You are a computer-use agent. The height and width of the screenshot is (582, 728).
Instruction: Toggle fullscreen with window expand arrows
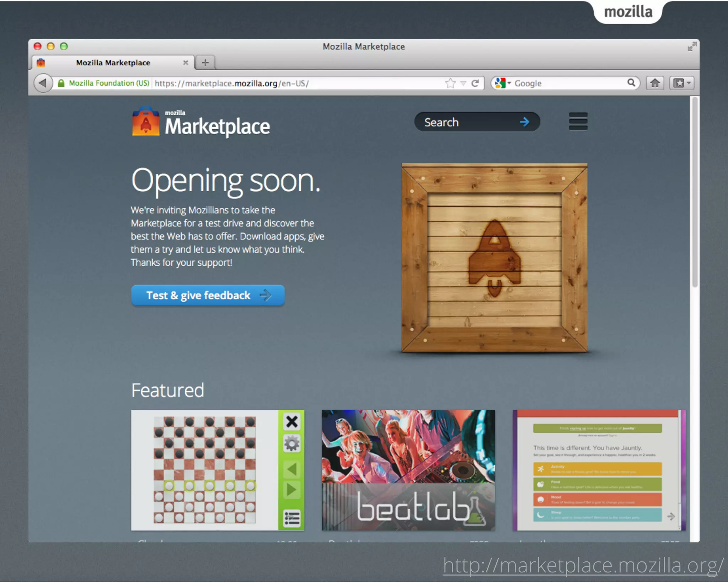pos(692,46)
